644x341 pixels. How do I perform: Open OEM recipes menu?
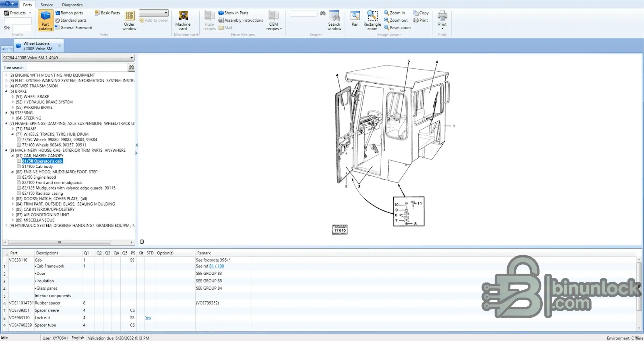pos(274,21)
